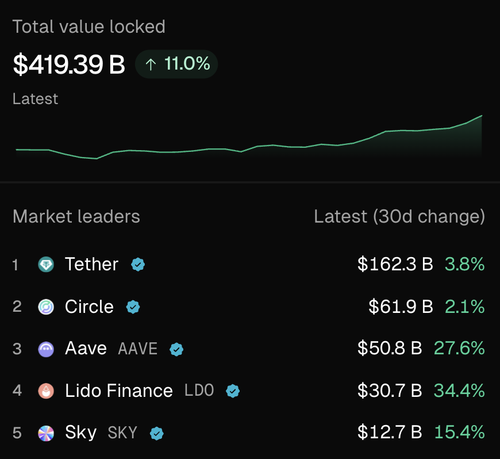
Task: Click Tether's blue verified badge
Action: [x=138, y=265]
